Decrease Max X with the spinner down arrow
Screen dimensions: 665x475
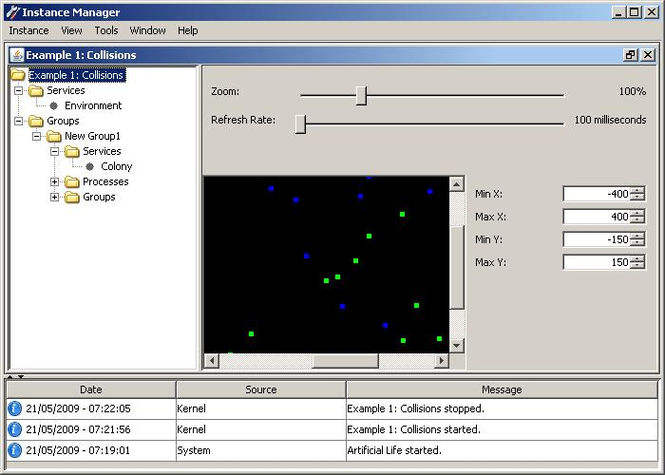click(x=637, y=220)
